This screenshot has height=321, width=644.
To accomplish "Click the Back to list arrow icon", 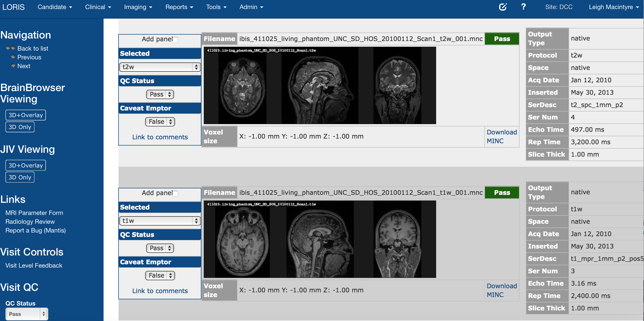I will coord(11,48).
